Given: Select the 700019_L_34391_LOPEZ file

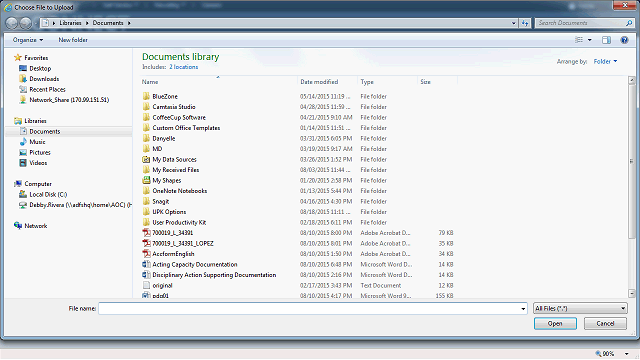Looking at the screenshot, I should [183, 243].
